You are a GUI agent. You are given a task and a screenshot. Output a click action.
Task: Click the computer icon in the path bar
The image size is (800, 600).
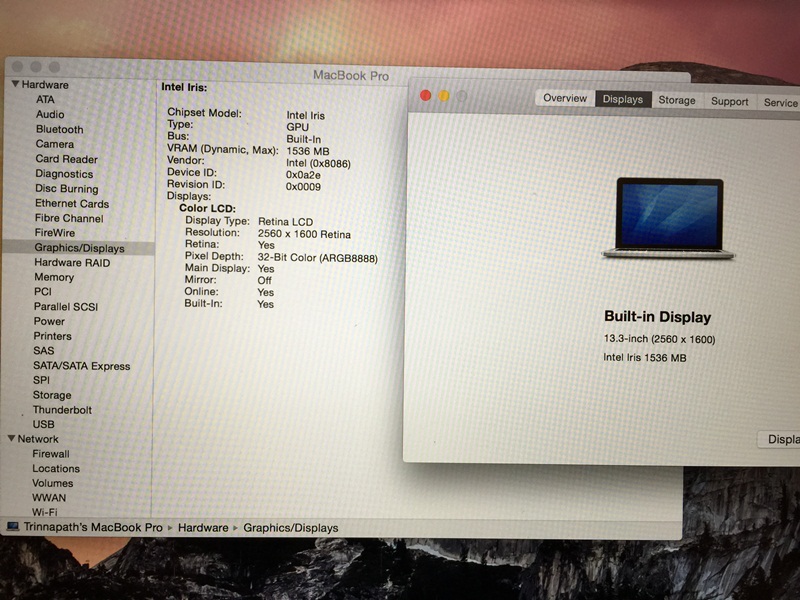pyautogui.click(x=12, y=526)
